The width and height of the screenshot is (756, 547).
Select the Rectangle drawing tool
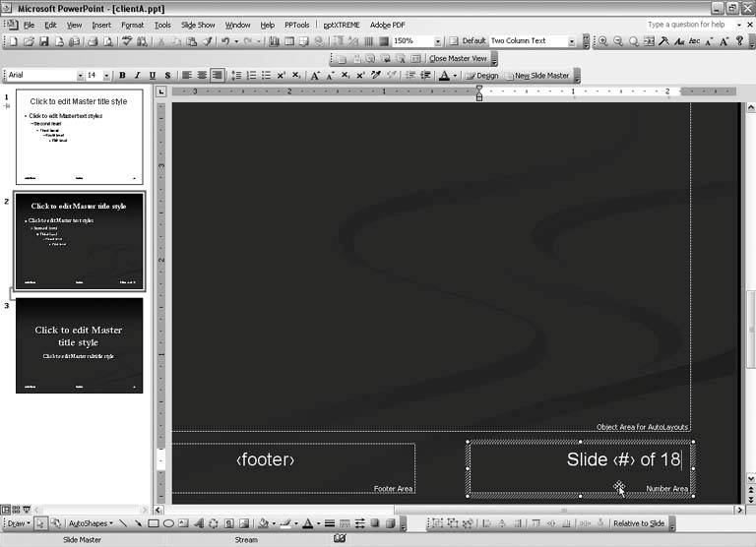coord(154,523)
